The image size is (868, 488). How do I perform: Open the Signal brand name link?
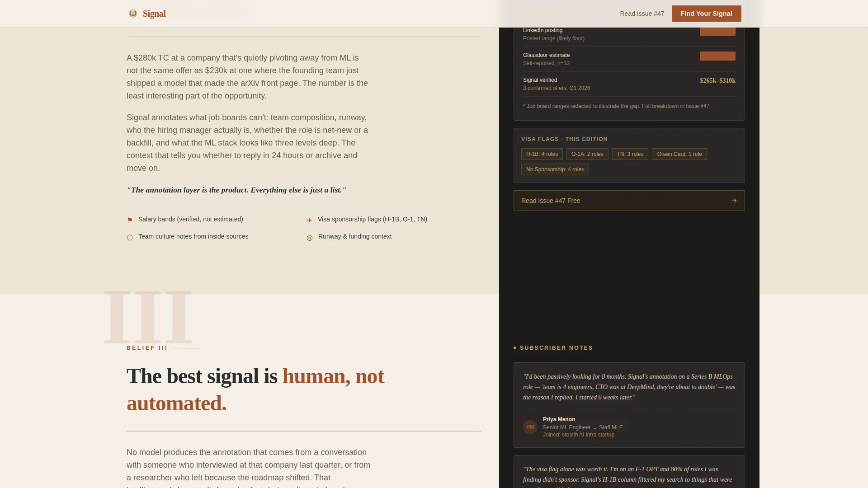154,14
